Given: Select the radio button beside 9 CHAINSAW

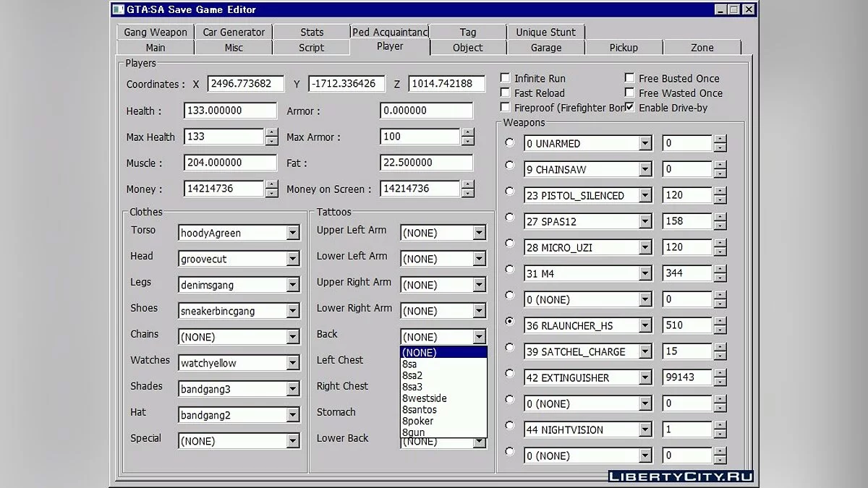Looking at the screenshot, I should pyautogui.click(x=510, y=168).
